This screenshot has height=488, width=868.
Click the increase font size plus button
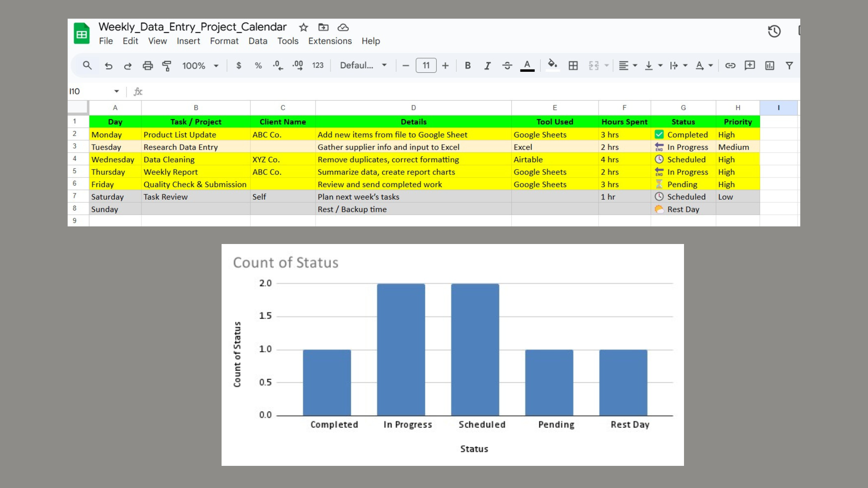445,66
